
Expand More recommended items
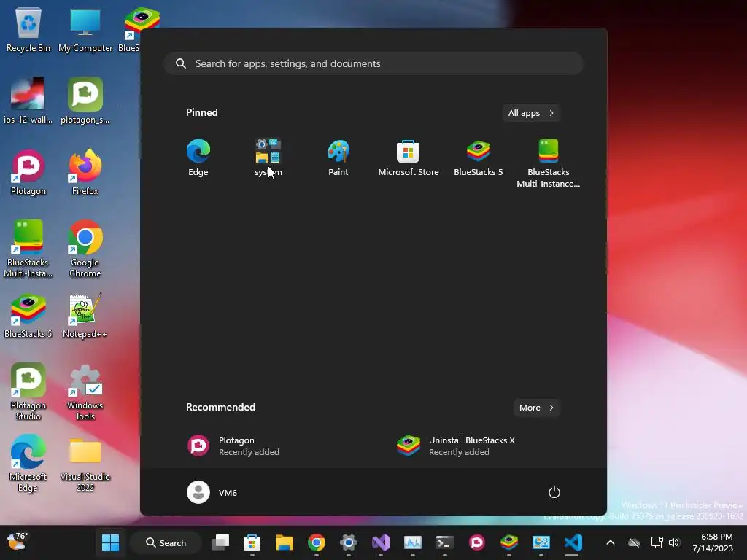click(x=536, y=408)
